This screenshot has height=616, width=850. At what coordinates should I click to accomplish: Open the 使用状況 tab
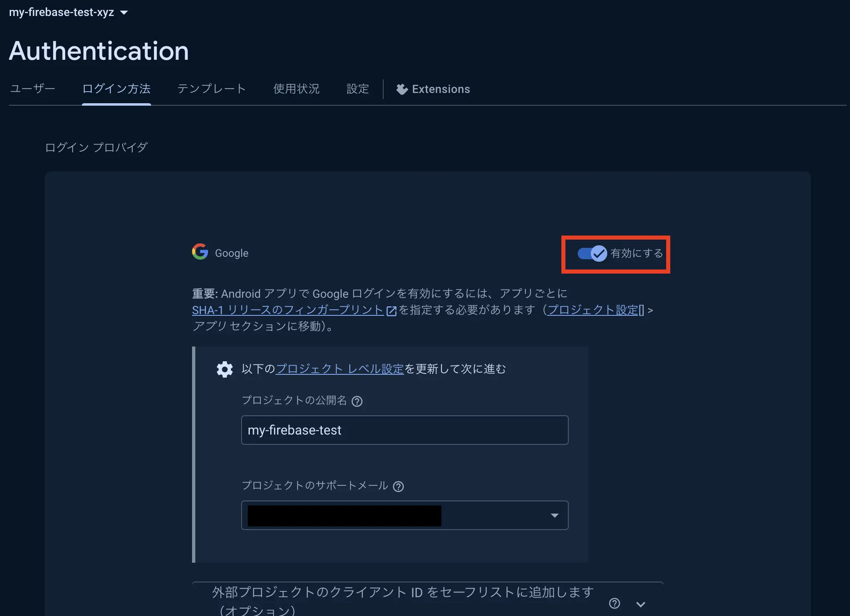tap(296, 89)
